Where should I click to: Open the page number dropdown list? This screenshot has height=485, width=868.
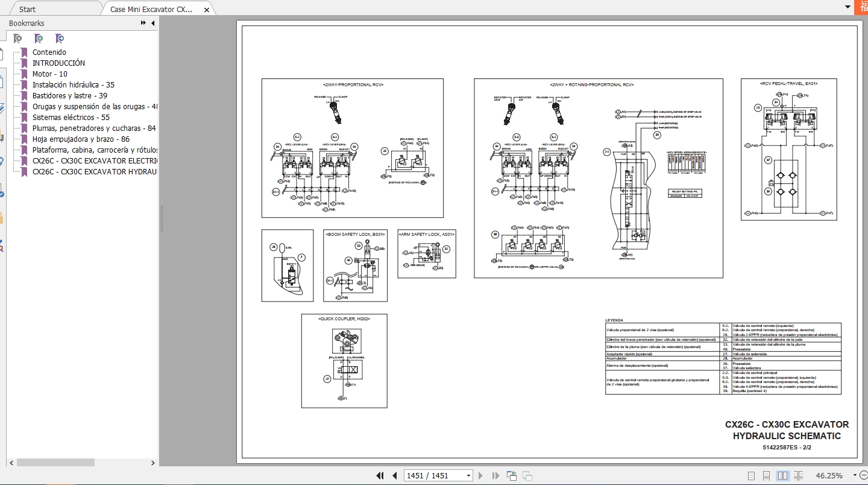(468, 476)
